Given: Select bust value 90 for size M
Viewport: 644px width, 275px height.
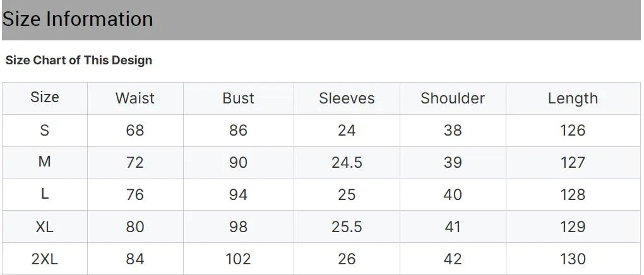Looking at the screenshot, I should (x=238, y=163).
